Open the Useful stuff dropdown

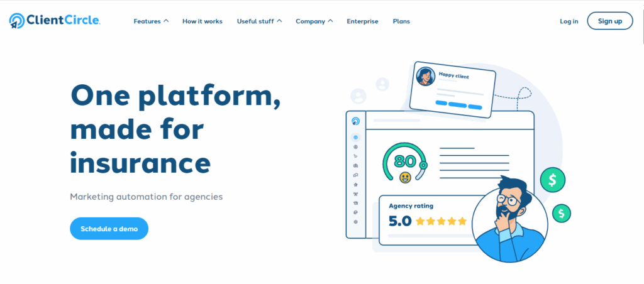pos(259,21)
